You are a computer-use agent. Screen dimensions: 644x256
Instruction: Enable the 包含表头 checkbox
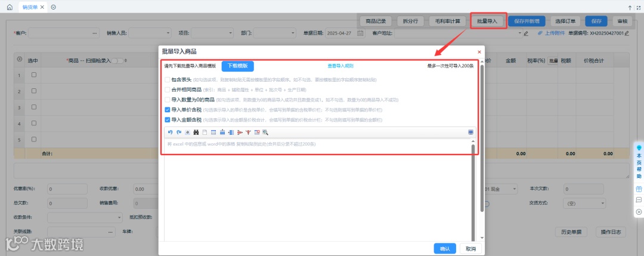[x=167, y=79]
